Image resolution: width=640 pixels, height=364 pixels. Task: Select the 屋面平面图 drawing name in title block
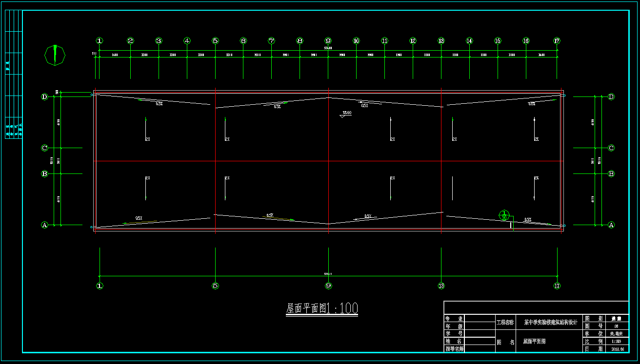click(x=534, y=341)
